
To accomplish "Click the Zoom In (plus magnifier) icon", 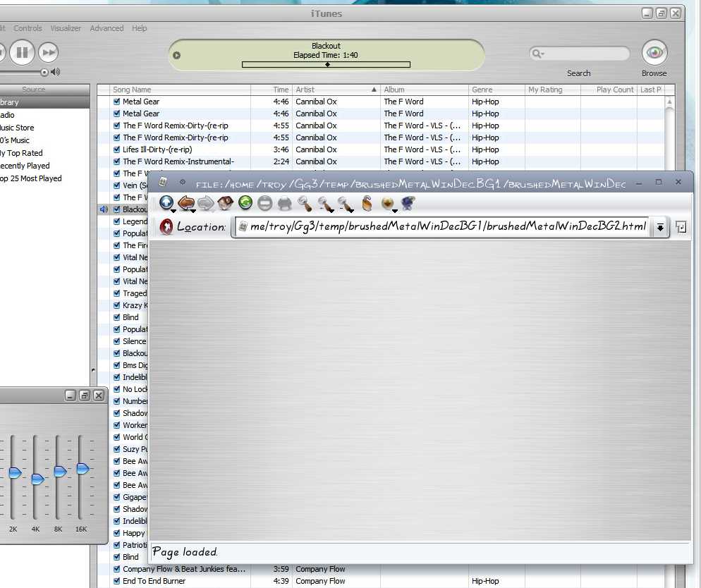I will (325, 204).
